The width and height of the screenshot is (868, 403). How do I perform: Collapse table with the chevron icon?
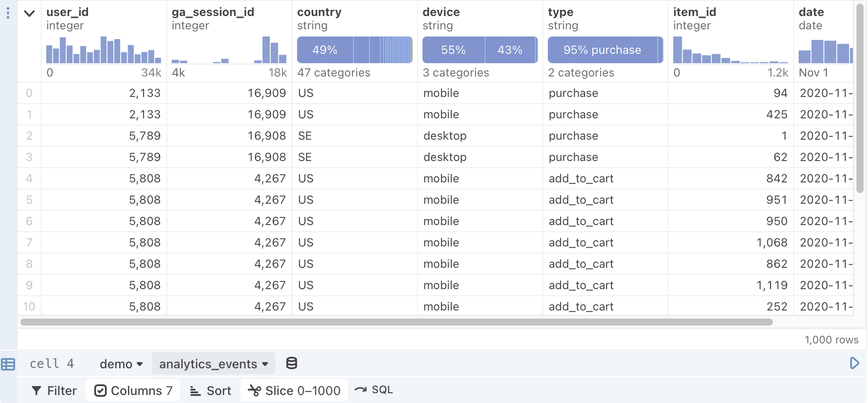pyautogui.click(x=29, y=13)
